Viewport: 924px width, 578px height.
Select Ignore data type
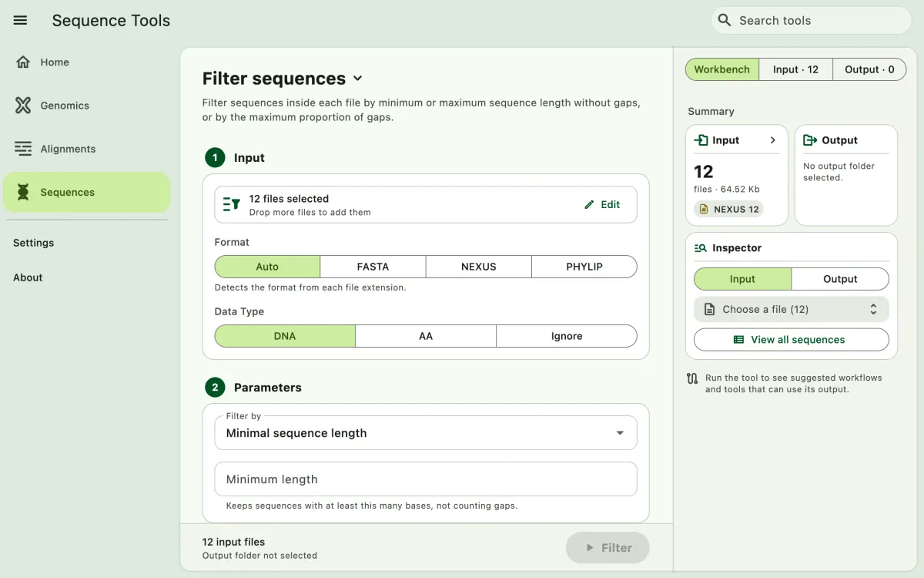(567, 336)
